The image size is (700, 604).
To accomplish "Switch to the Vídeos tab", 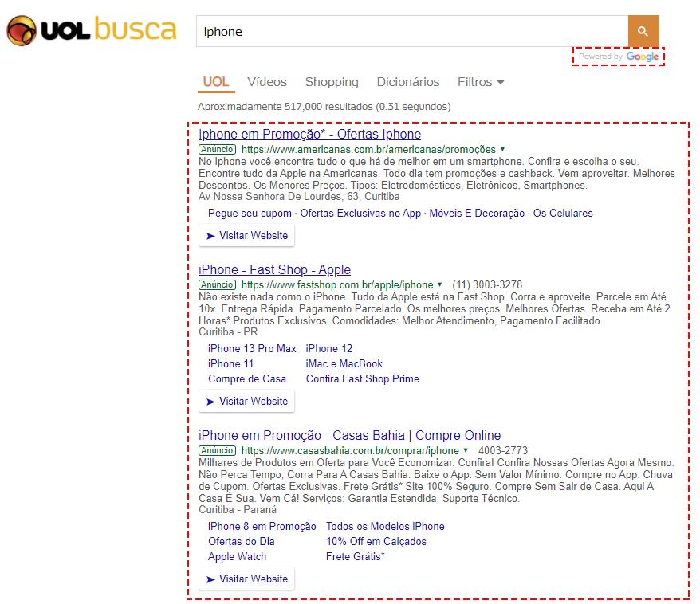I will tap(267, 82).
